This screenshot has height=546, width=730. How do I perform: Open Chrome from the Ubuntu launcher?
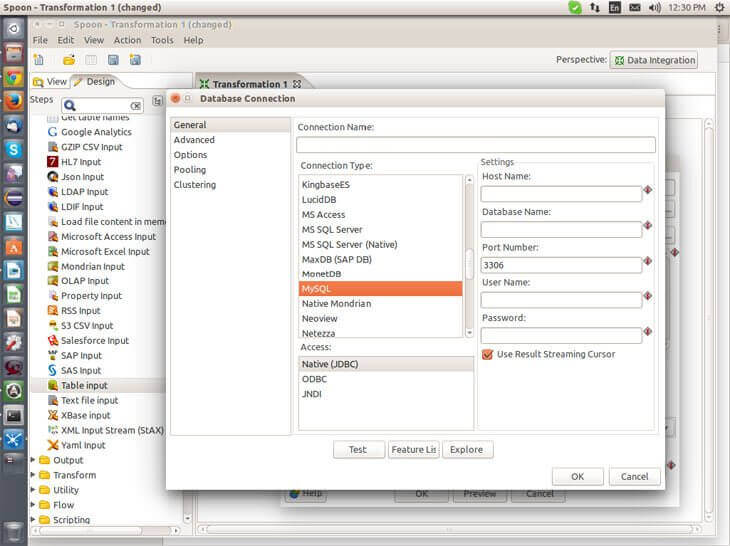(14, 77)
